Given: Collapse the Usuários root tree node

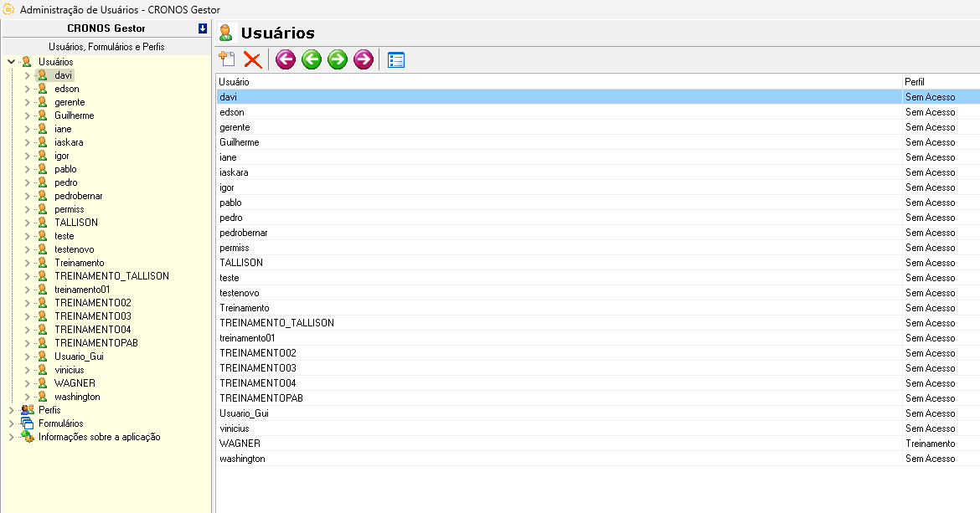Looking at the screenshot, I should (11, 62).
